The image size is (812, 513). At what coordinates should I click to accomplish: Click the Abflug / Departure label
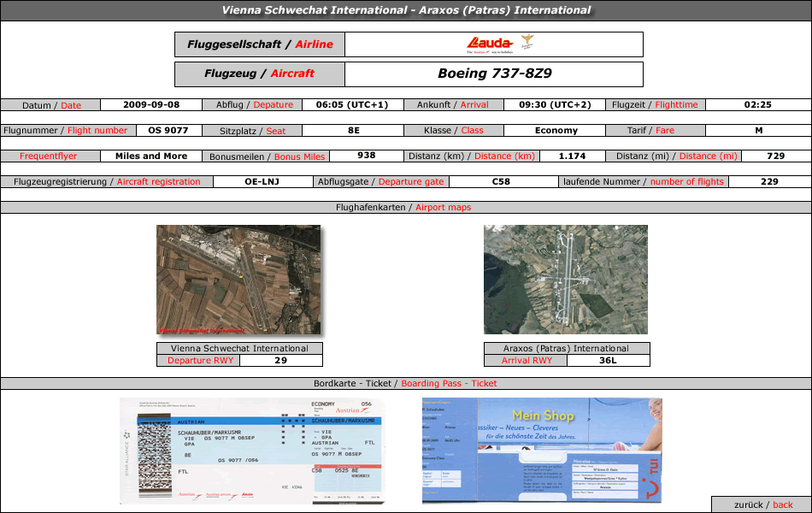click(x=254, y=104)
